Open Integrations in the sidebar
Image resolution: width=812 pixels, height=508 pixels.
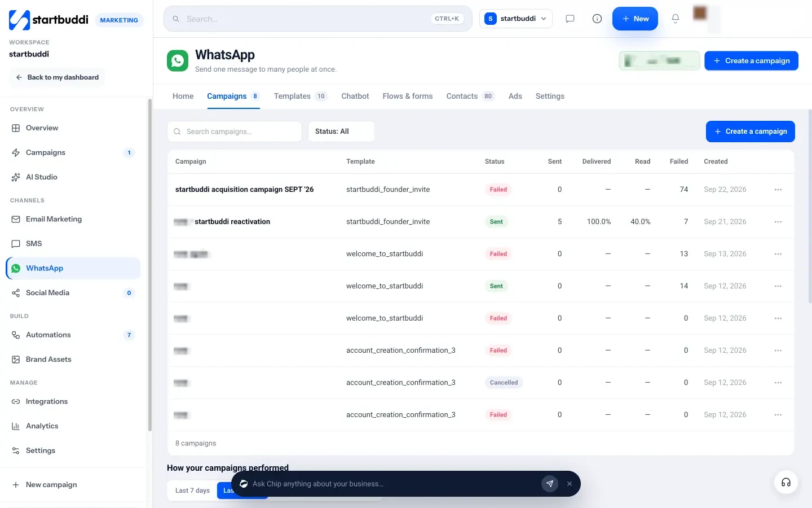click(x=73, y=402)
